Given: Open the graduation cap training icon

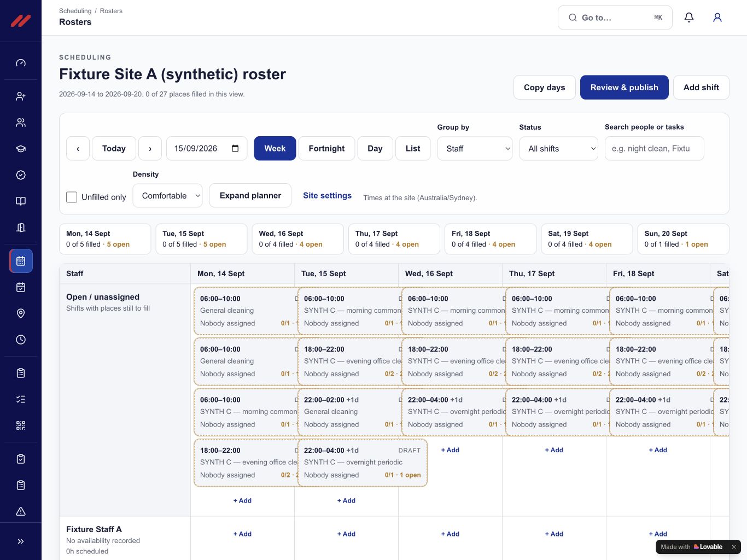Looking at the screenshot, I should click(21, 149).
